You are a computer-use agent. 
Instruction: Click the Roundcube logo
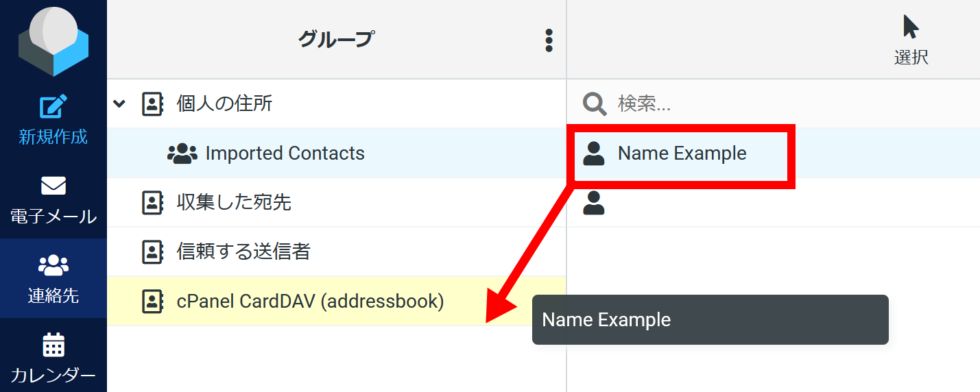[53, 41]
